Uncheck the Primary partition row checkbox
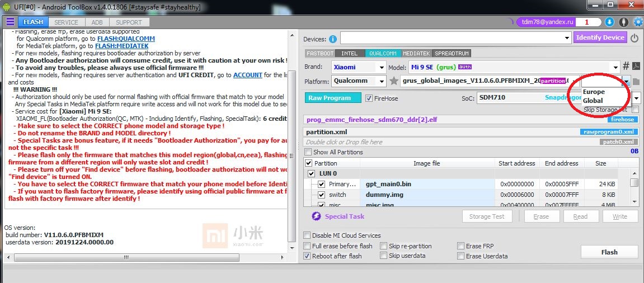The image size is (644, 283). point(322,184)
